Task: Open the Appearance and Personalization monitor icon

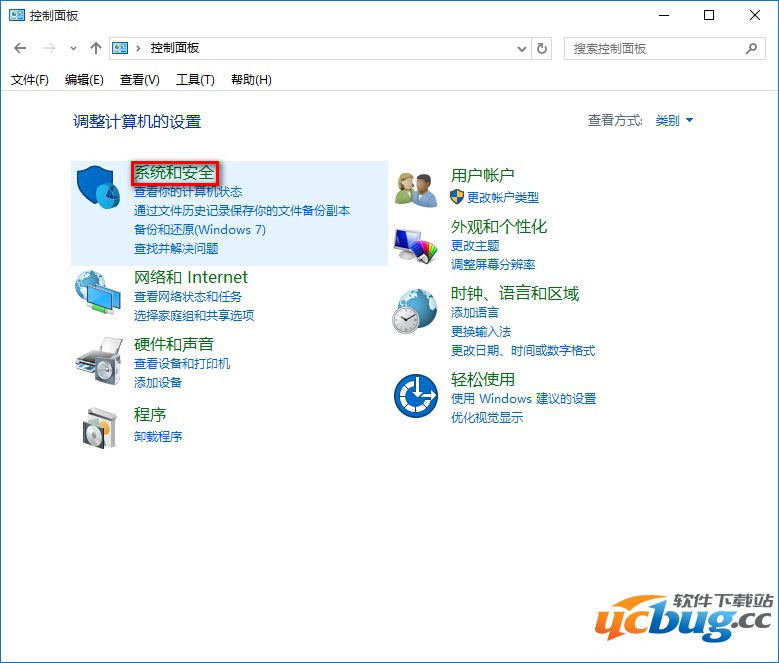Action: pos(415,243)
